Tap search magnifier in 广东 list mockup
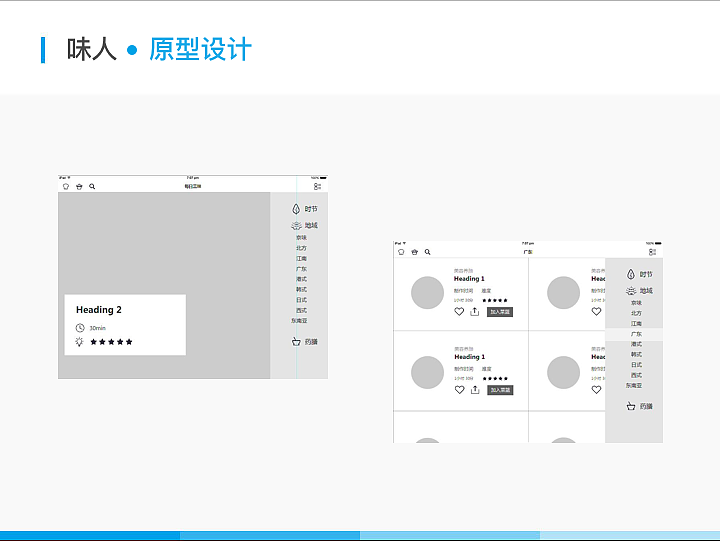This screenshot has width=720, height=541. click(x=428, y=252)
